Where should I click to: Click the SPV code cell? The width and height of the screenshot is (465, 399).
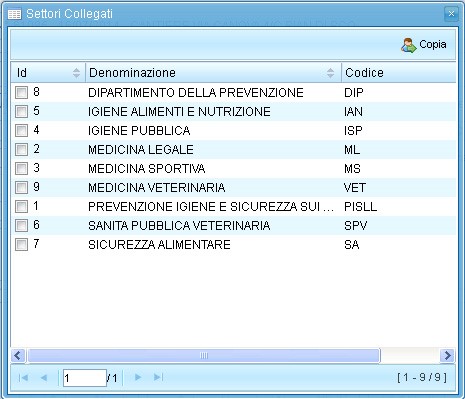[355, 226]
